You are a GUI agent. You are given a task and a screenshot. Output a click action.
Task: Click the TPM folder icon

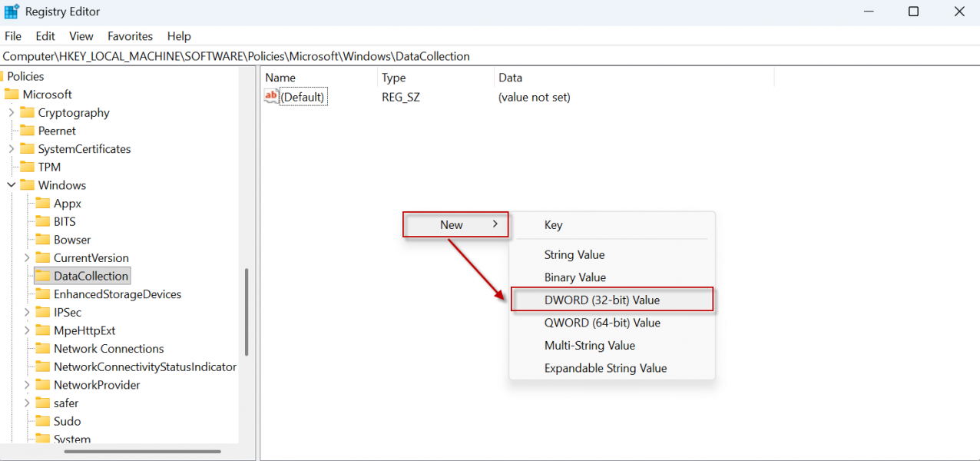pyautogui.click(x=27, y=167)
